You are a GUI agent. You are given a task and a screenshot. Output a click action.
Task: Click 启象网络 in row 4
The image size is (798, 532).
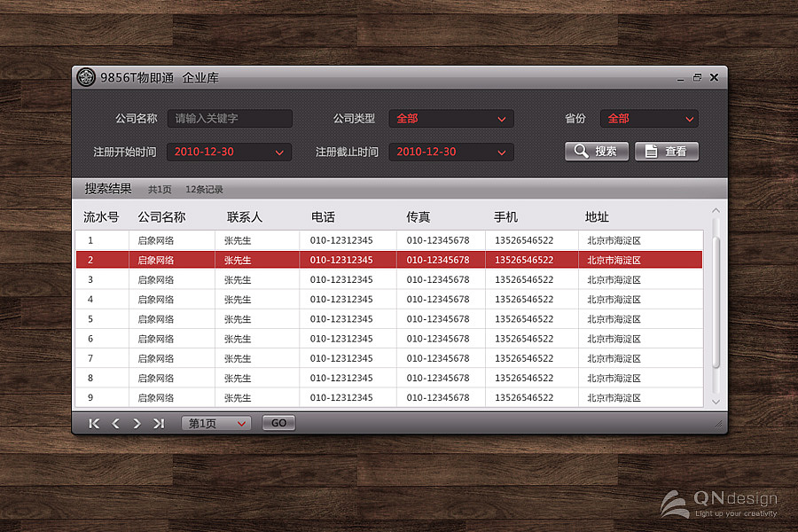pyautogui.click(x=156, y=300)
